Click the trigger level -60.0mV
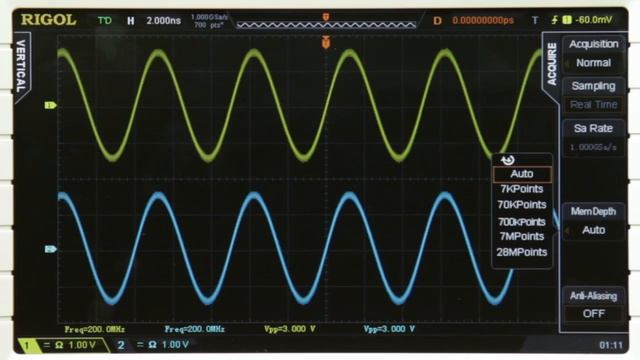The width and height of the screenshot is (640, 360). [x=594, y=20]
